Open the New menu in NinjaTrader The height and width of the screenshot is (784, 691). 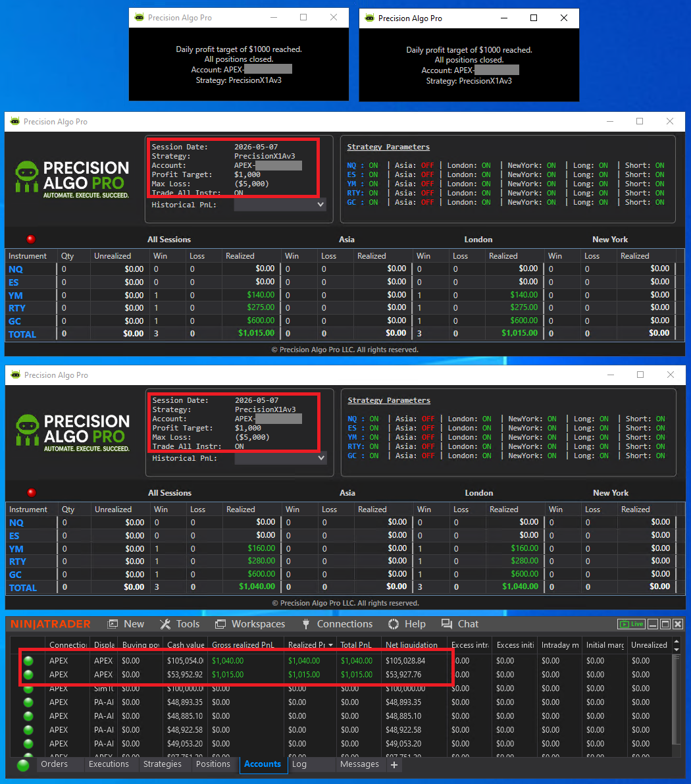click(126, 624)
